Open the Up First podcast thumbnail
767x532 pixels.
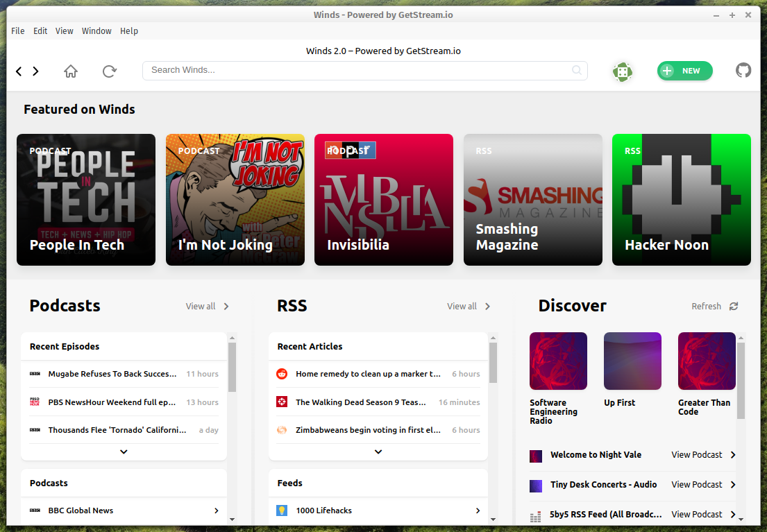(x=632, y=361)
